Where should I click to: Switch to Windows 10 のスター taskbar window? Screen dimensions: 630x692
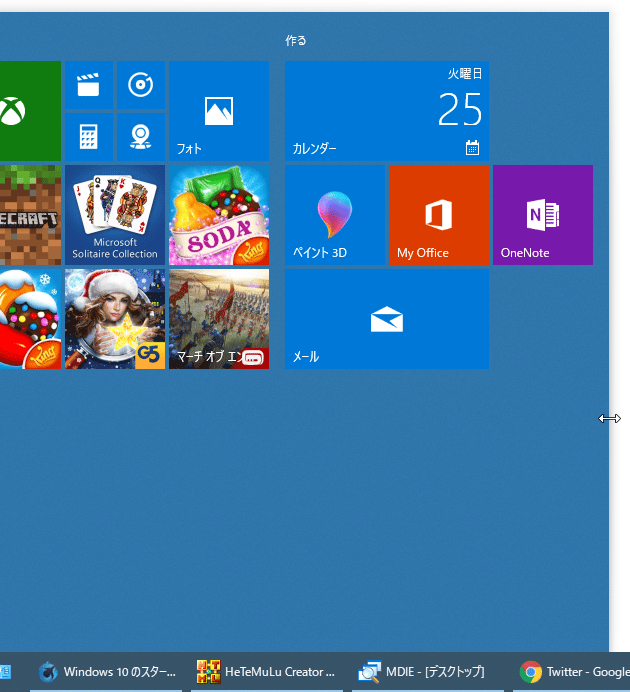106,672
